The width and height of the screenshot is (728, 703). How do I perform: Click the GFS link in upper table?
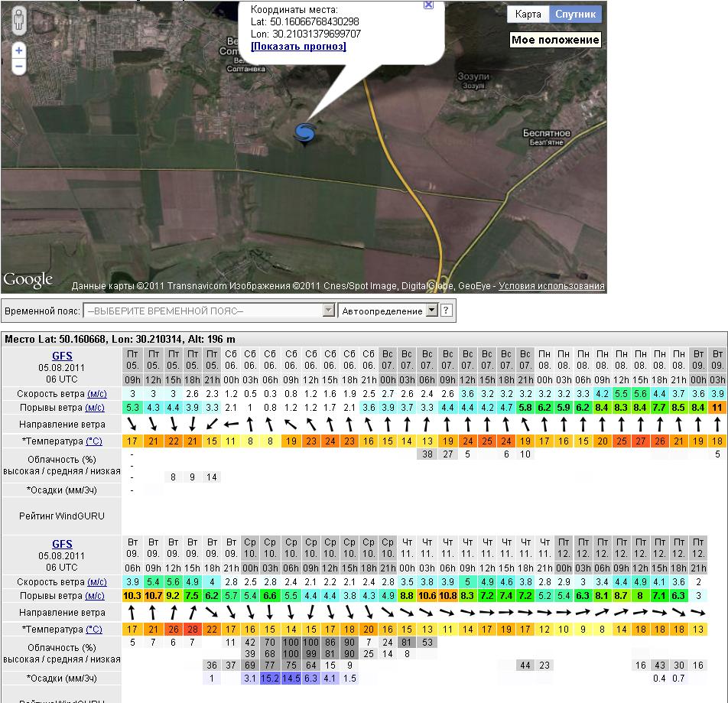(x=62, y=356)
